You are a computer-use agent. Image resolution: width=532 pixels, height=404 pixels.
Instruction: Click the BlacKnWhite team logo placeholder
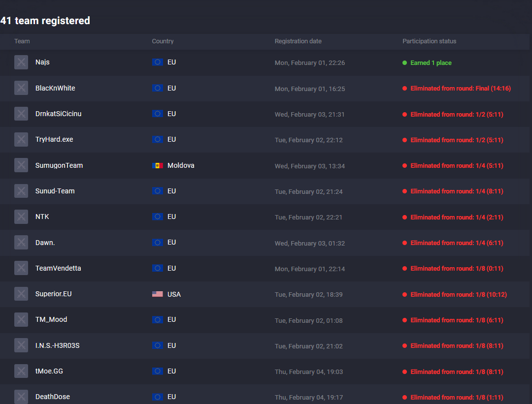21,88
